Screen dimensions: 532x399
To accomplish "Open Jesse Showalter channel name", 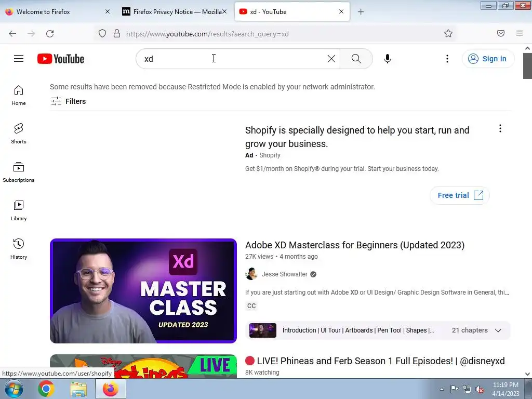I will [x=285, y=274].
